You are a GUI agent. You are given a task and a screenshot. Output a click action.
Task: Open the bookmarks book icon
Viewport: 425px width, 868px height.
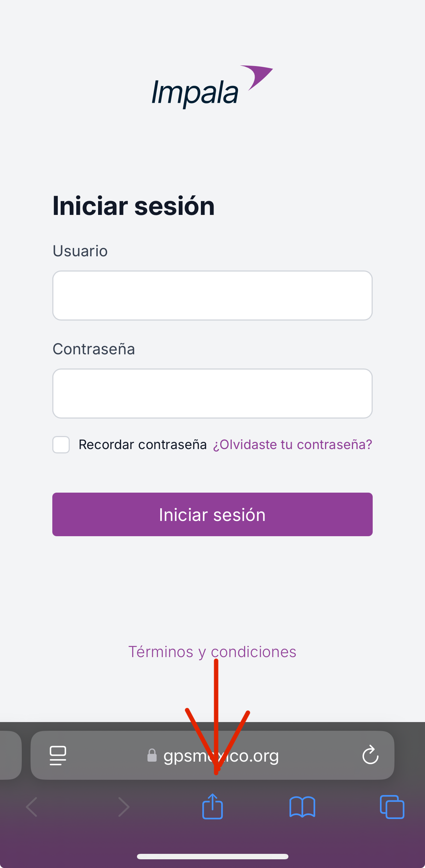(302, 807)
